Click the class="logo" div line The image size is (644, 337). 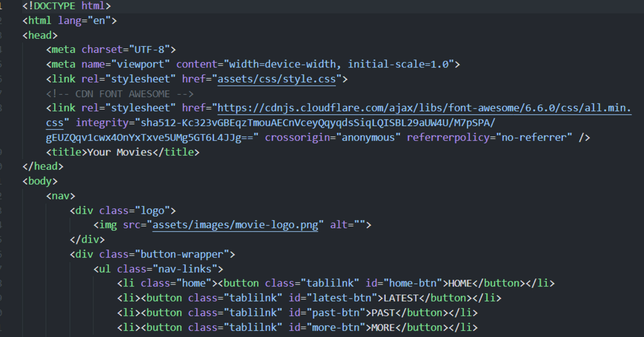(x=123, y=210)
